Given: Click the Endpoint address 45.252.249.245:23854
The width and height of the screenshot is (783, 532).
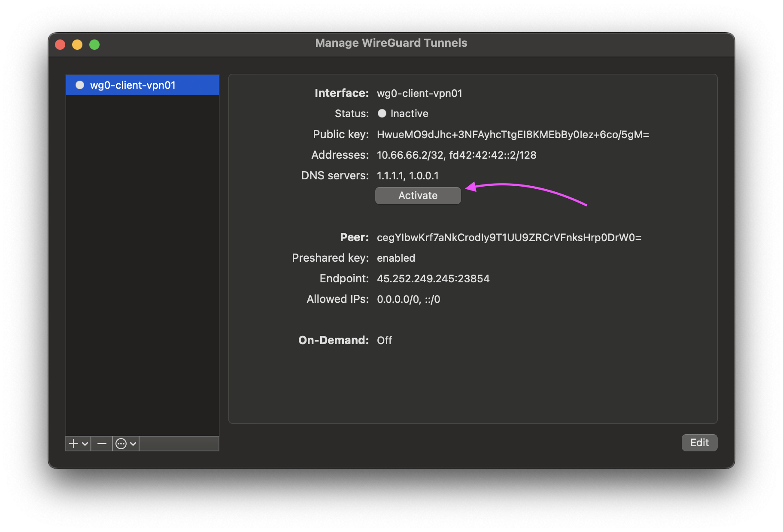Looking at the screenshot, I should pyautogui.click(x=433, y=279).
